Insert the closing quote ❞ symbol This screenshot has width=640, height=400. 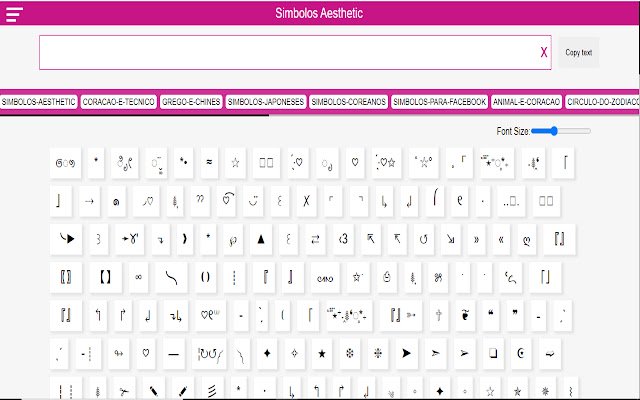pyautogui.click(x=515, y=316)
